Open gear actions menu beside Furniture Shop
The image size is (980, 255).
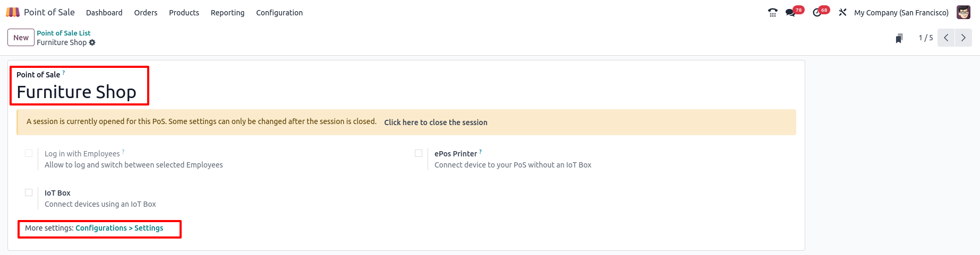point(92,42)
